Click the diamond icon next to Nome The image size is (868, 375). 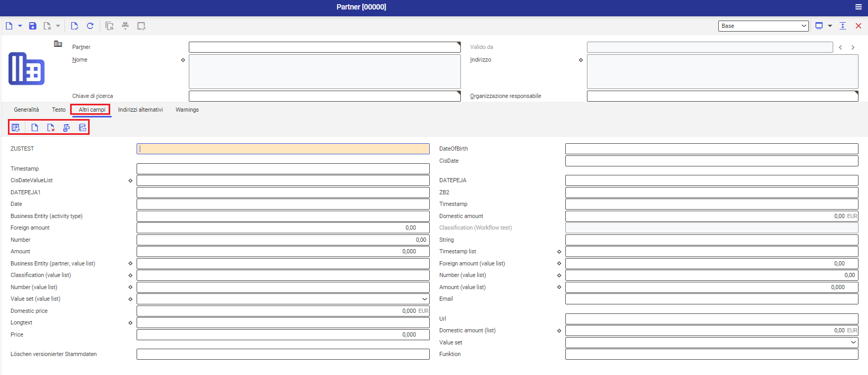[x=183, y=60]
